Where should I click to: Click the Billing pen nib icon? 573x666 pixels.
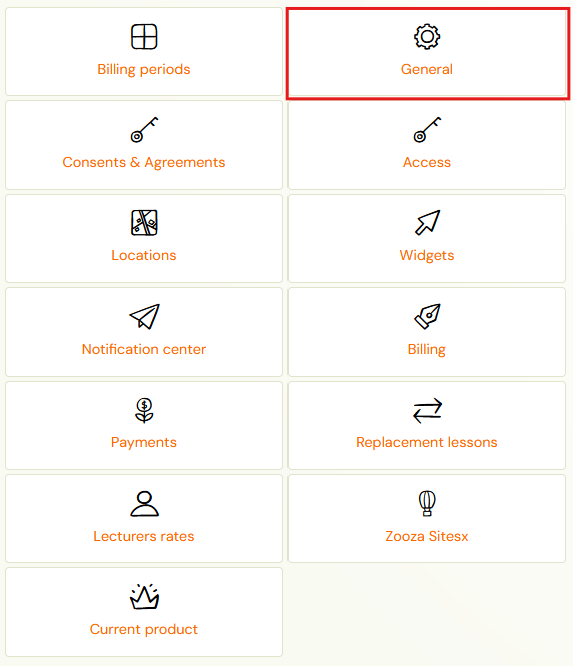pyautogui.click(x=427, y=316)
